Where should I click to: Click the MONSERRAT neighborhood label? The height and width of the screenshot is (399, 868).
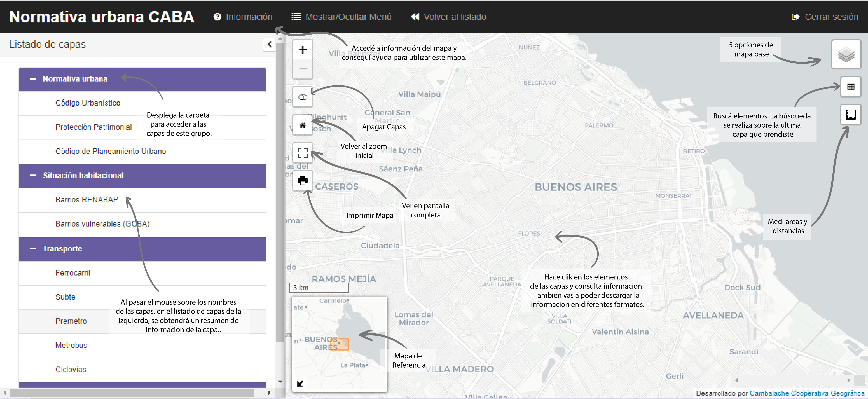tap(674, 196)
